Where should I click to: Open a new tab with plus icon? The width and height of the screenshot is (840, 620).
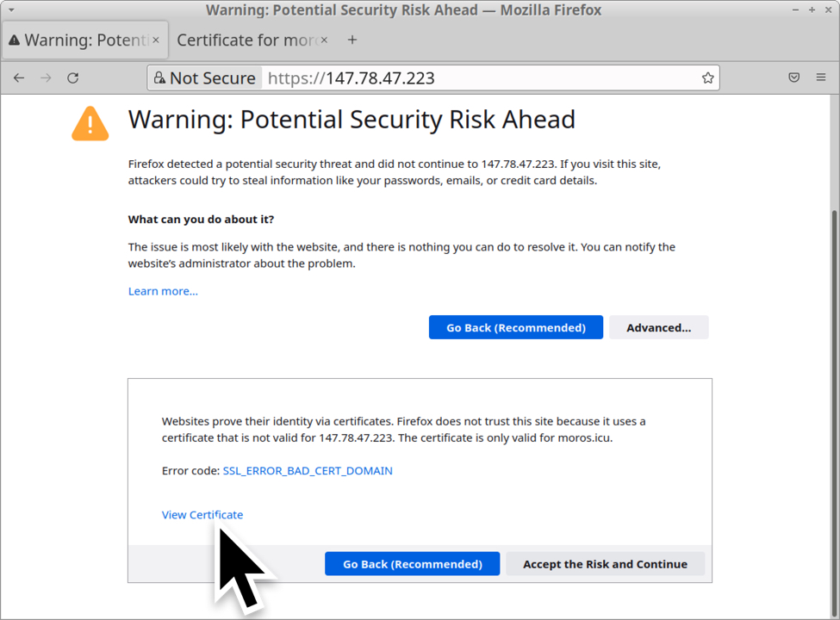352,40
